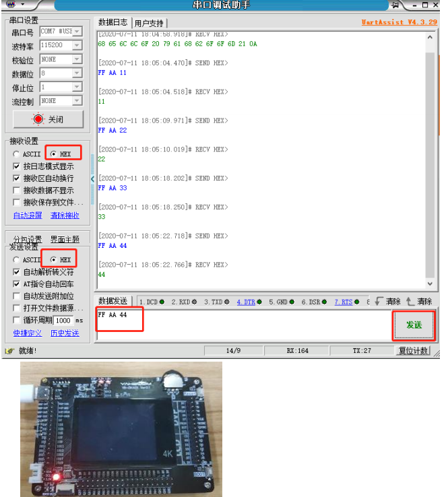Viewport: 448px width, 497px height.
Task: Enable 自动发送附加位 checkbox
Action: click(16, 296)
